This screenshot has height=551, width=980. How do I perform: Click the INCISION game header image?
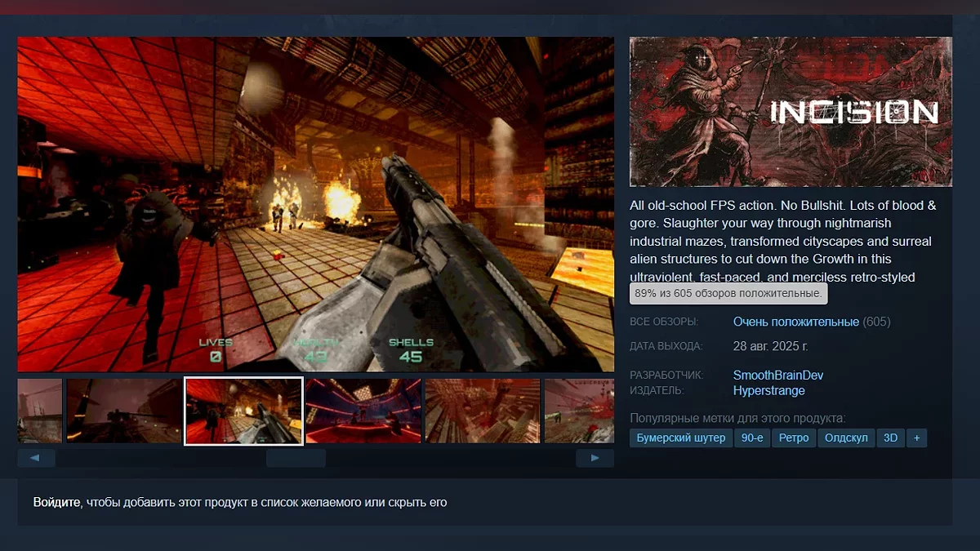pos(790,112)
